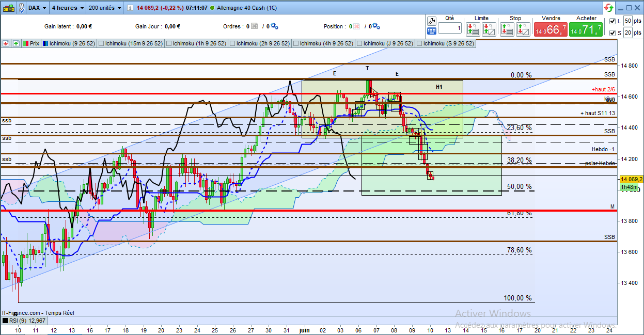Open trading settings wrench icon
The image size is (644, 335).
pyautogui.click(x=432, y=21)
